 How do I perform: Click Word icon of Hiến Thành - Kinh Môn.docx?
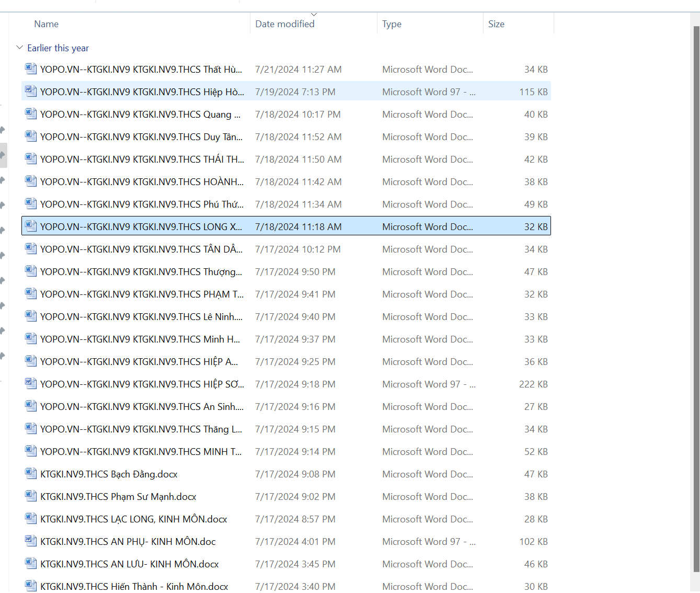tap(31, 586)
